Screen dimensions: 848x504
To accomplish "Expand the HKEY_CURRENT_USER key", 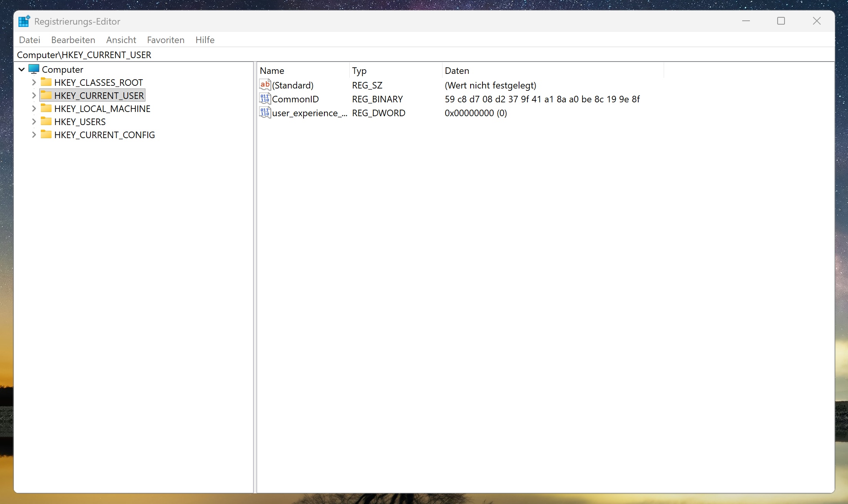I will click(x=34, y=95).
